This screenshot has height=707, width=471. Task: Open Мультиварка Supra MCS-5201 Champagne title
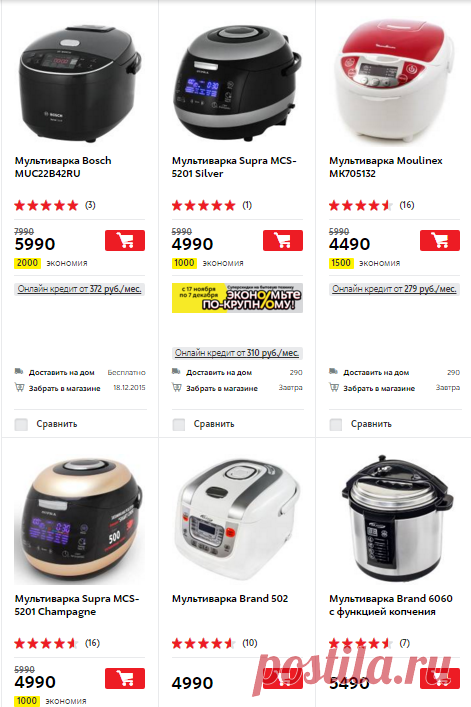(77, 605)
